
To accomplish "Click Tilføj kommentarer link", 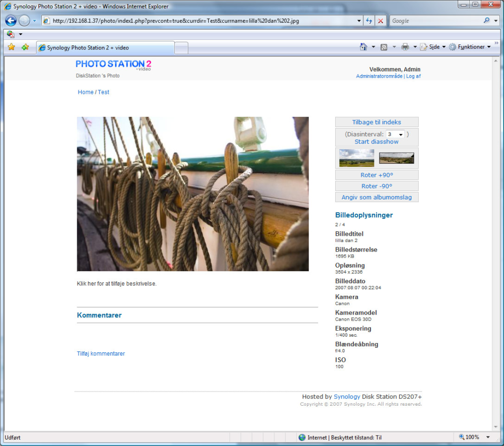I will (x=101, y=354).
